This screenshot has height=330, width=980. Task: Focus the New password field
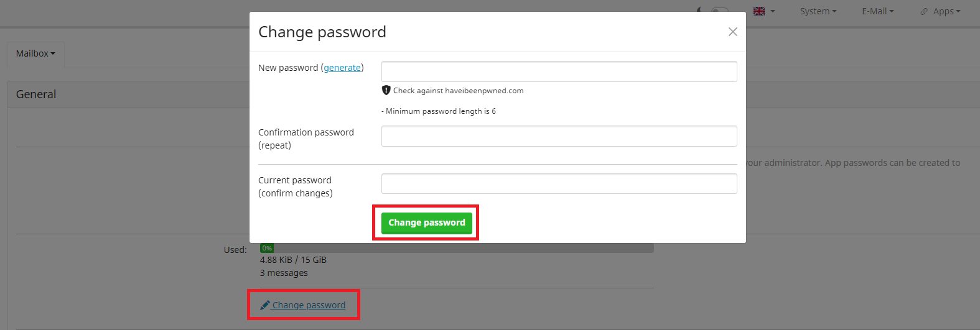click(x=559, y=71)
